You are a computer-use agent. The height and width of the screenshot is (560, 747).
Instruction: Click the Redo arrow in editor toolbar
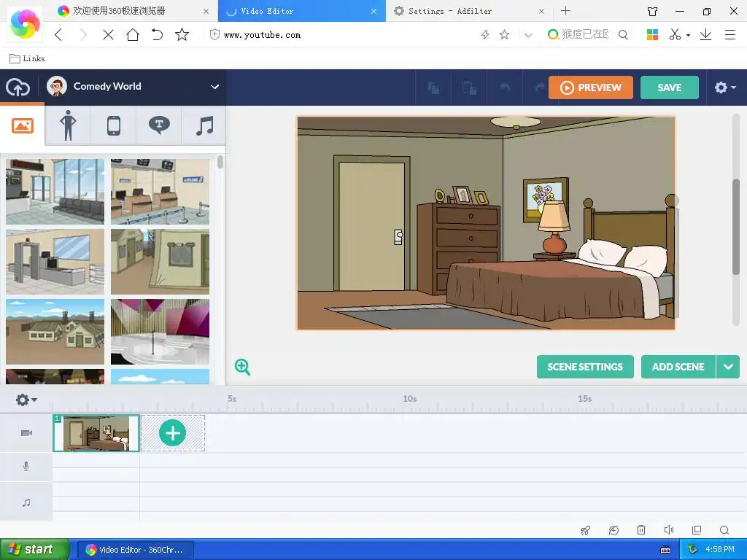click(x=539, y=87)
